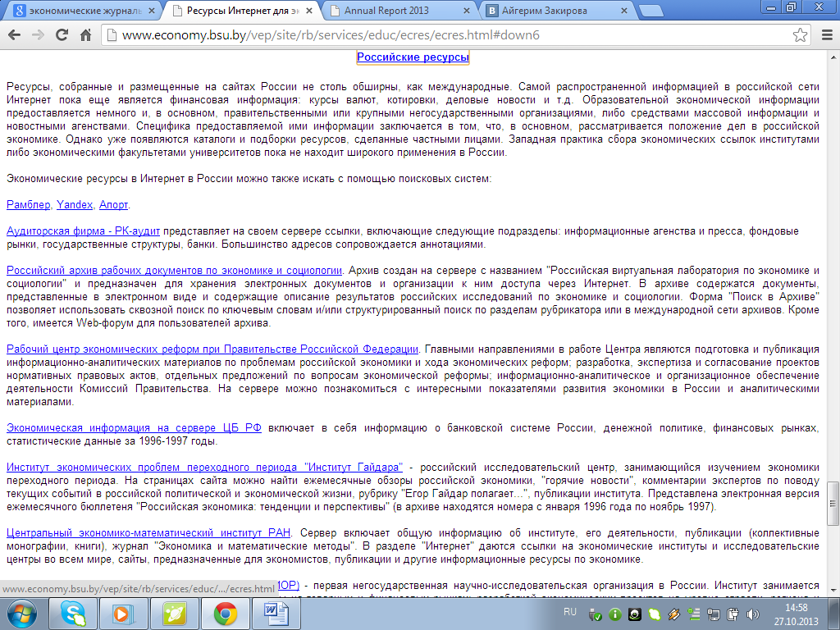Click the green info tray icon
840x630 pixels.
pyautogui.click(x=615, y=614)
